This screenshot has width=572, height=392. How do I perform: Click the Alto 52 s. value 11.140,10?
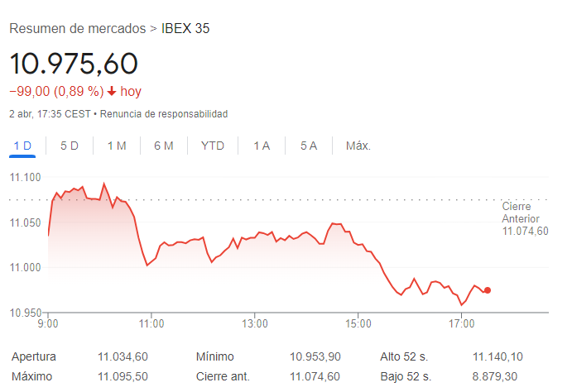(x=498, y=356)
